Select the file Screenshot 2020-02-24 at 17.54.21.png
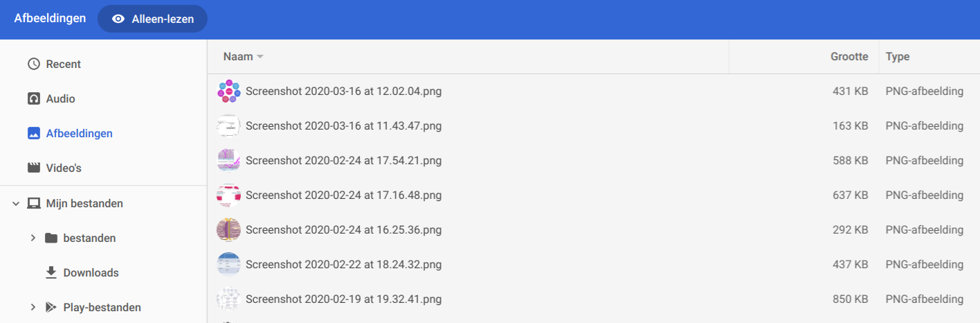Viewport: 980px width, 323px height. [x=343, y=161]
